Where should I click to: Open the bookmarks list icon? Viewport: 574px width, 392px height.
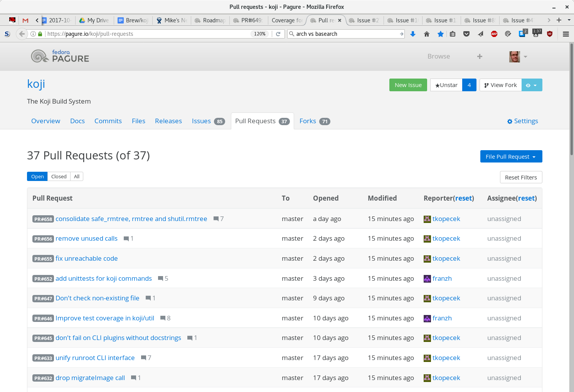[x=453, y=34]
